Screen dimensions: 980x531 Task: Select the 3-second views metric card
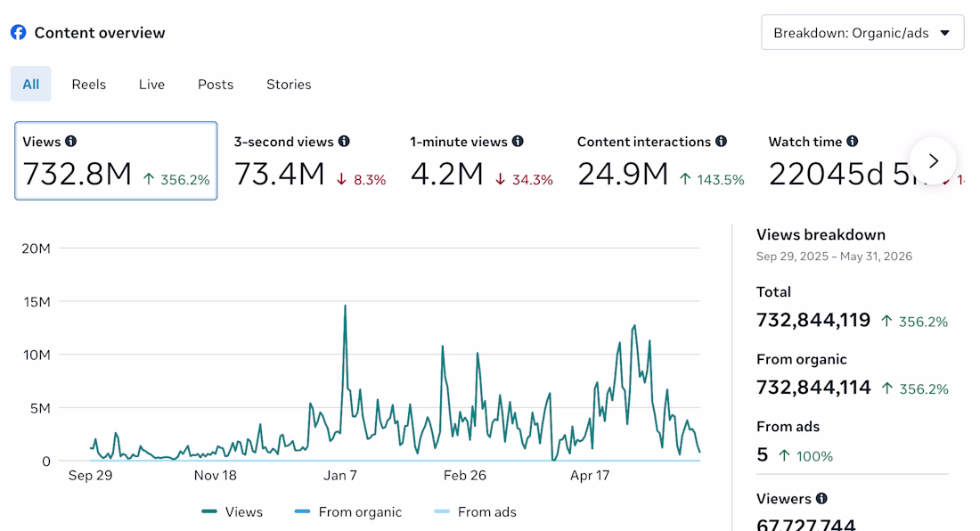click(x=310, y=161)
